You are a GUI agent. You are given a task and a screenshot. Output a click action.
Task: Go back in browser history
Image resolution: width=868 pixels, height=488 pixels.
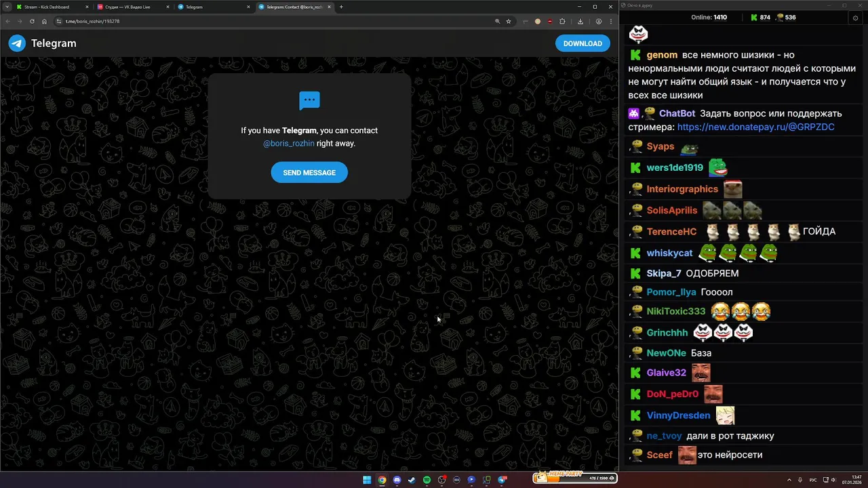(x=7, y=21)
